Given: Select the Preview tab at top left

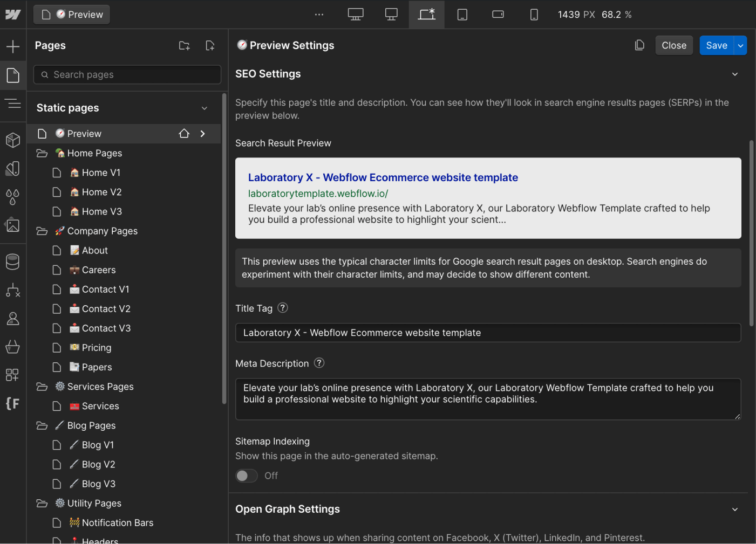Looking at the screenshot, I should 71,15.
